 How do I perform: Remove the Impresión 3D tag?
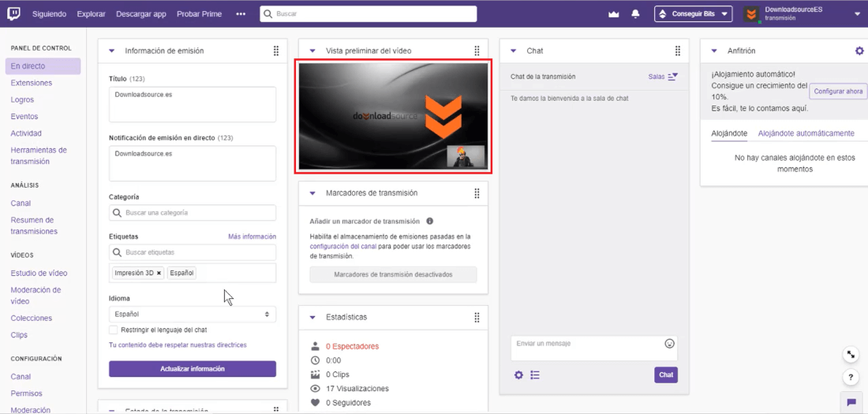pyautogui.click(x=159, y=273)
